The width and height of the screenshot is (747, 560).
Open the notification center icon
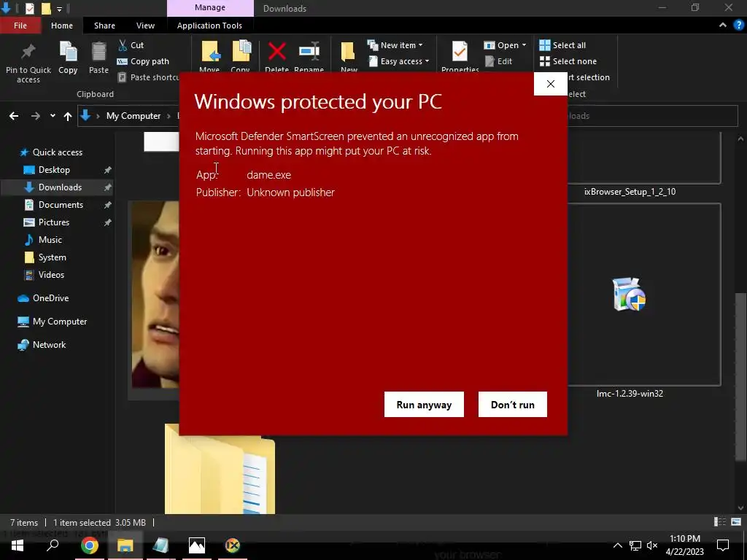point(723,545)
